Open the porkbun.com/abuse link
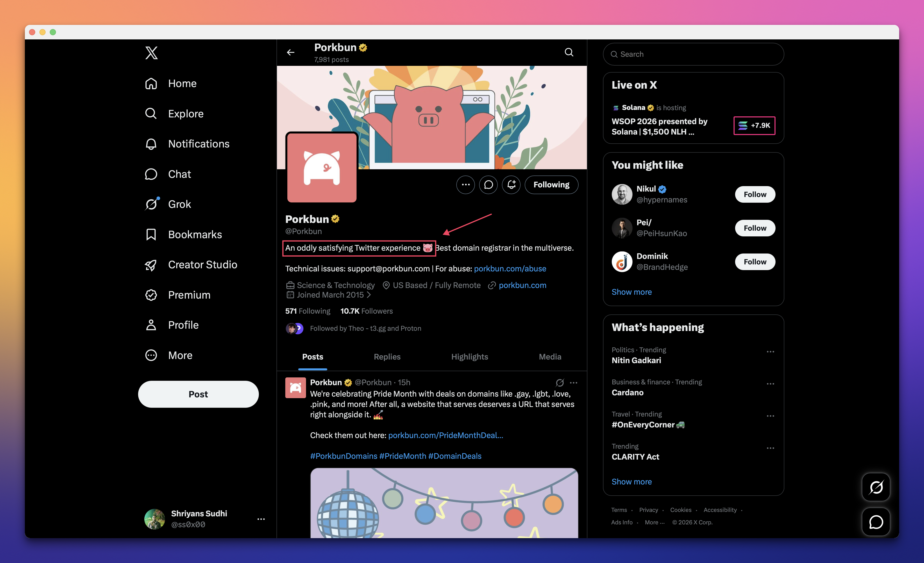This screenshot has width=924, height=563. (510, 269)
